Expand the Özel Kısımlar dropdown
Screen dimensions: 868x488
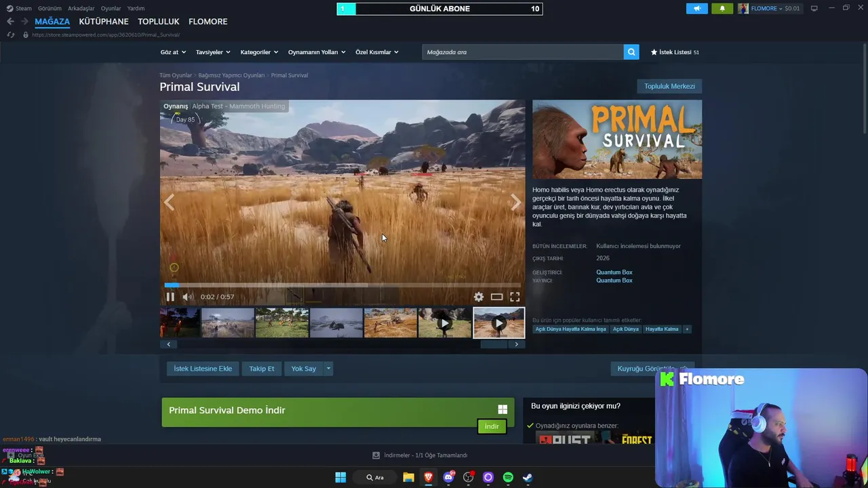click(377, 52)
